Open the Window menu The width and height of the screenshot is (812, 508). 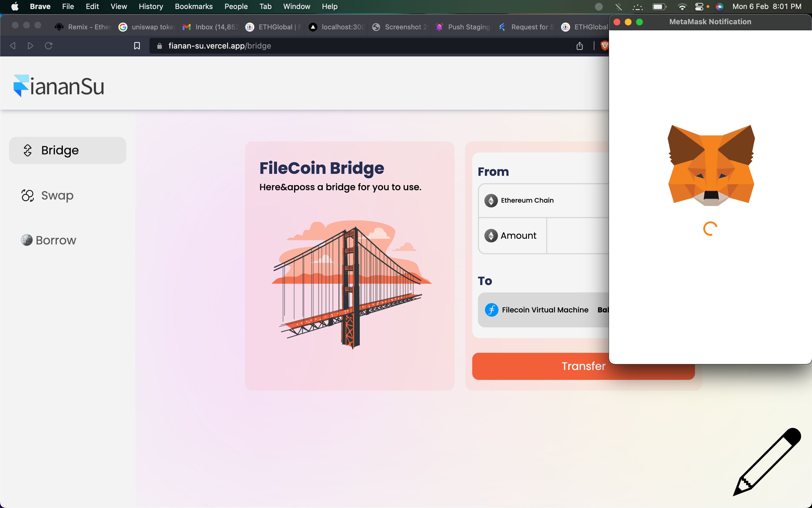[x=297, y=6]
